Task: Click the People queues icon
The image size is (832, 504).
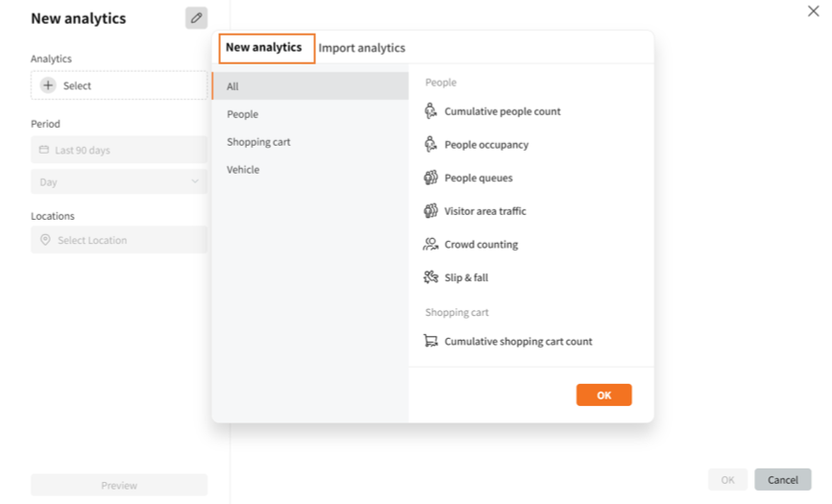Action: pyautogui.click(x=430, y=178)
